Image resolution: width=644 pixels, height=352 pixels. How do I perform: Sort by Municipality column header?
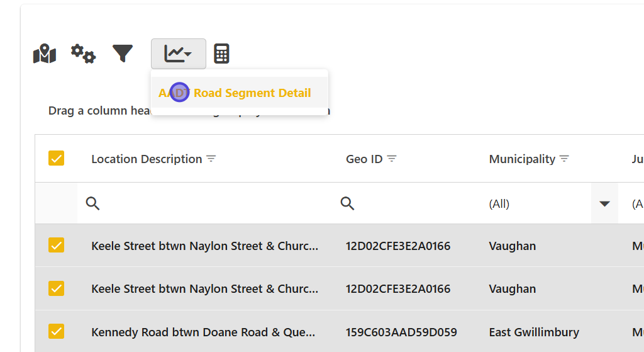[522, 159]
